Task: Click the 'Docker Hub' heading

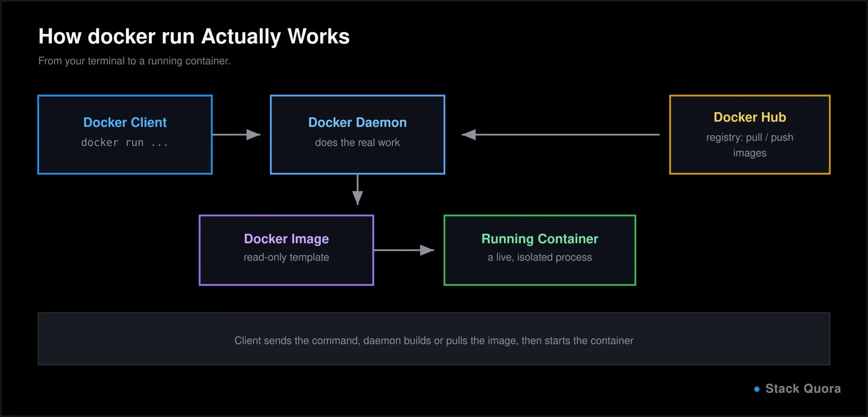Action: (750, 117)
